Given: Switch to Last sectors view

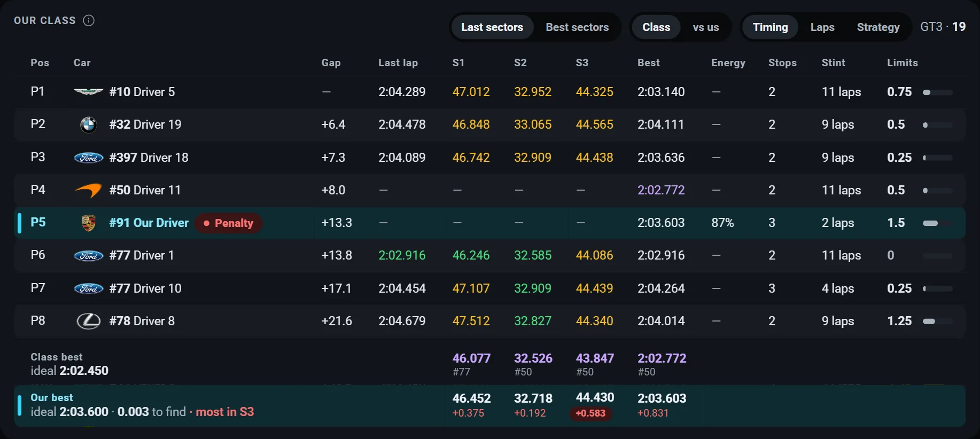Looking at the screenshot, I should pos(492,27).
